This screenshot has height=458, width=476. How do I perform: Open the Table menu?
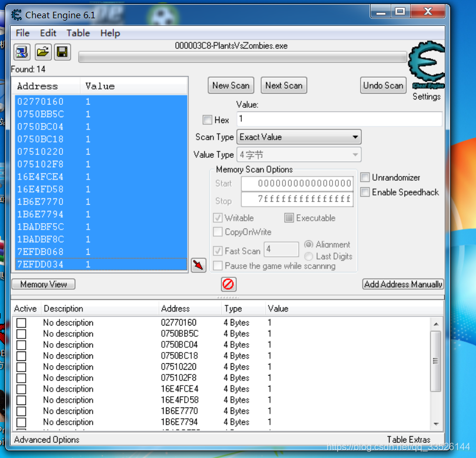click(x=78, y=33)
